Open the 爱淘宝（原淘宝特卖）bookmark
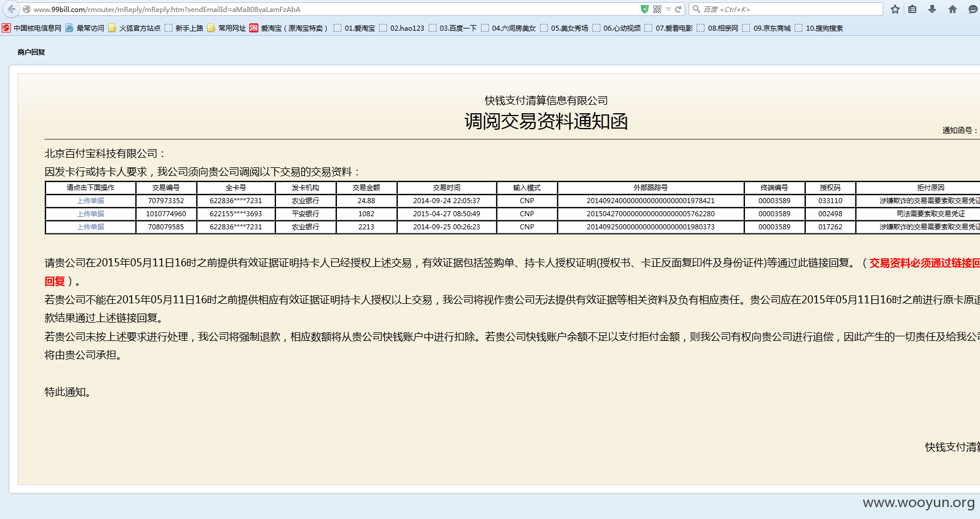This screenshot has width=980, height=519. click(x=289, y=28)
